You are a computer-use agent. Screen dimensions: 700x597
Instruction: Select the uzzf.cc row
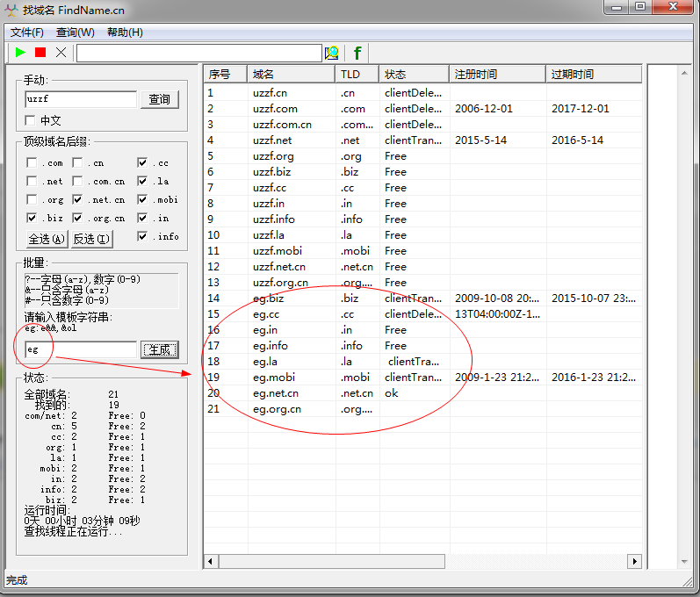(422, 187)
